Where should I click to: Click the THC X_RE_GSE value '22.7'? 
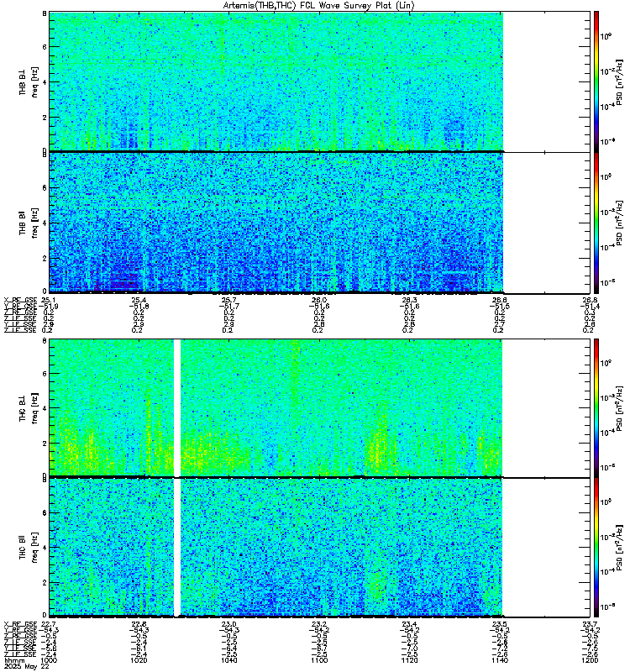pyautogui.click(x=48, y=624)
